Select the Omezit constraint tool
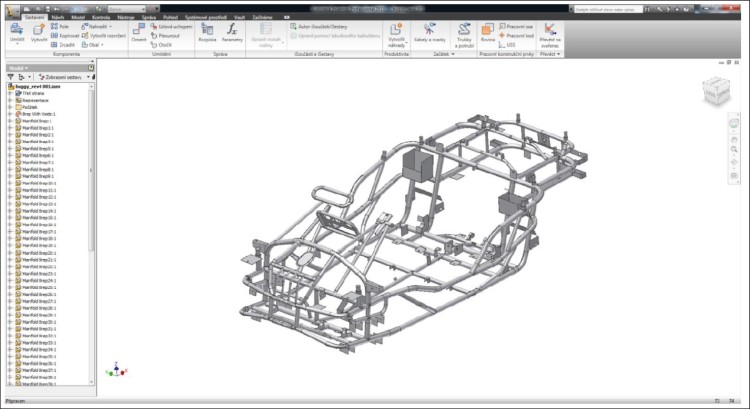The height and width of the screenshot is (409, 750). pos(139,32)
